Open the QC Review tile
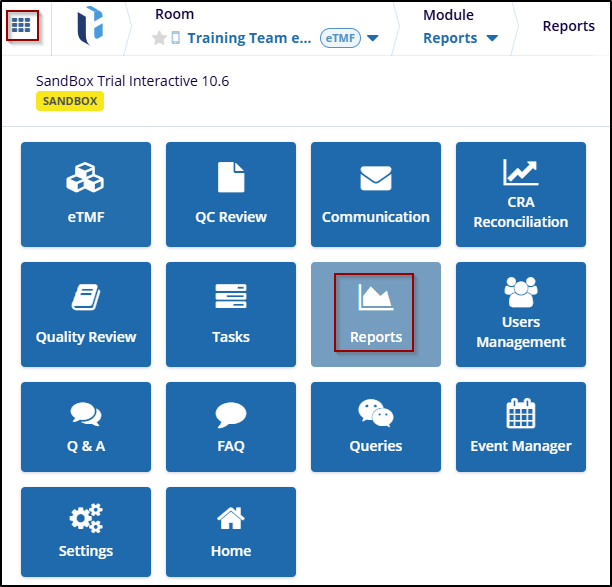This screenshot has height=587, width=612. tap(231, 194)
